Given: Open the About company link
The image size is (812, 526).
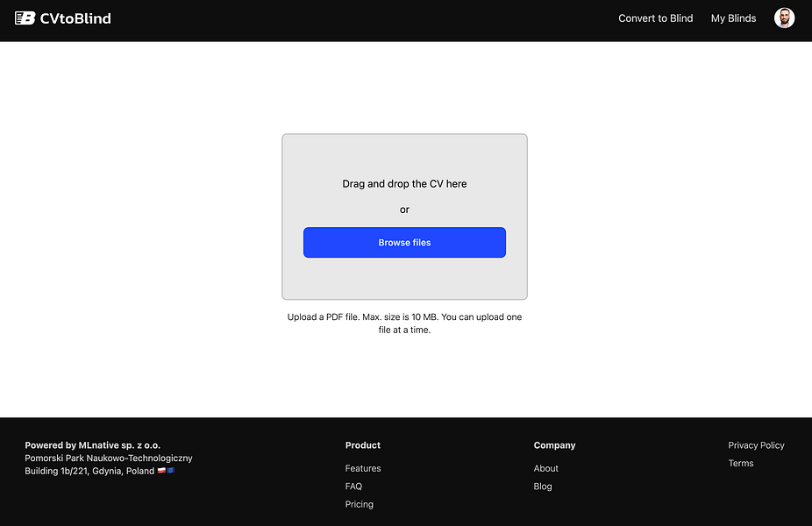Looking at the screenshot, I should point(545,468).
